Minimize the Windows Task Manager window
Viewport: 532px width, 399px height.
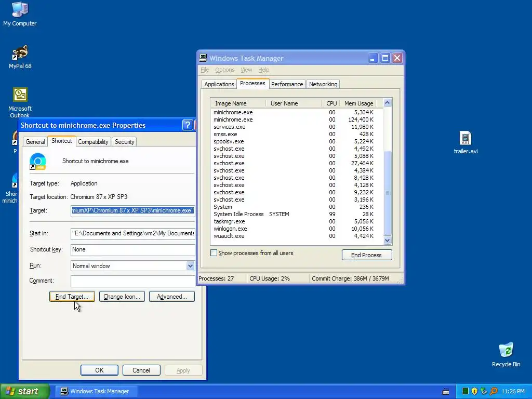pos(373,58)
